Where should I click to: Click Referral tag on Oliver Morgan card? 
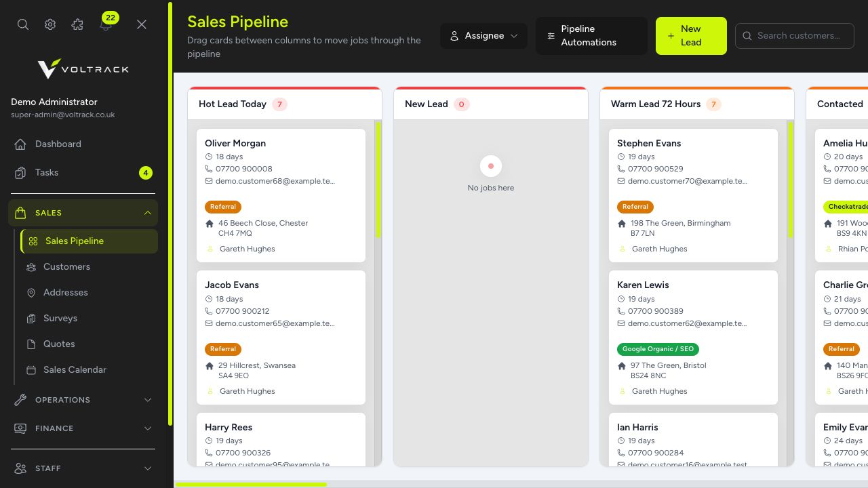[223, 207]
